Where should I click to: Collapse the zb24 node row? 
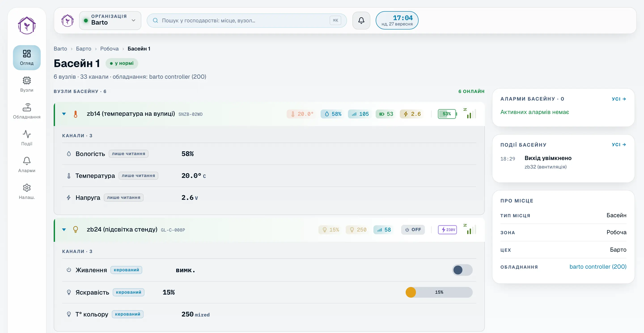64,230
